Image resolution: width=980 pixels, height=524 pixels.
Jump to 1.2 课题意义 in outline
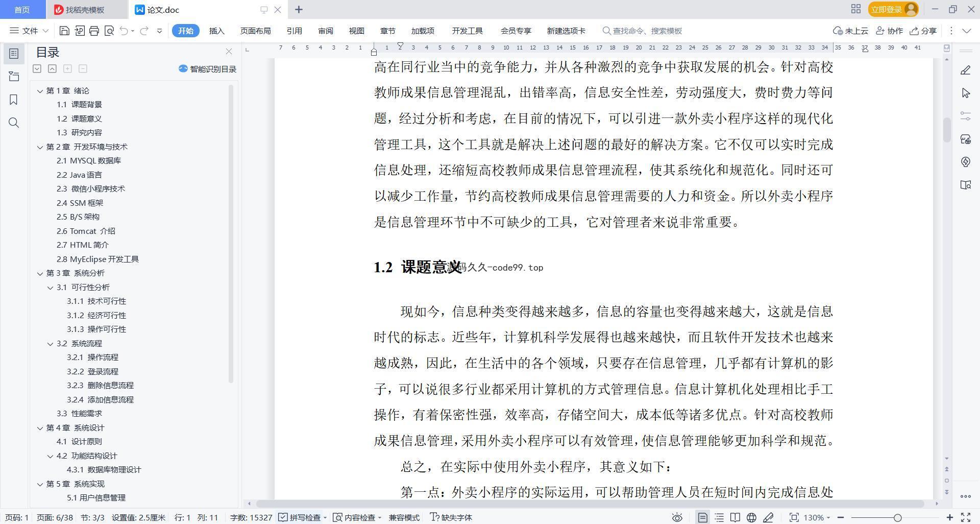pyautogui.click(x=79, y=118)
